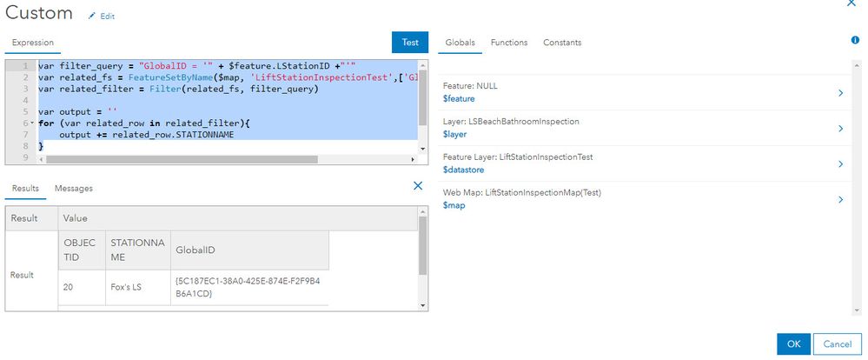Insert the $feature global variable
868x360 pixels.
coord(460,99)
